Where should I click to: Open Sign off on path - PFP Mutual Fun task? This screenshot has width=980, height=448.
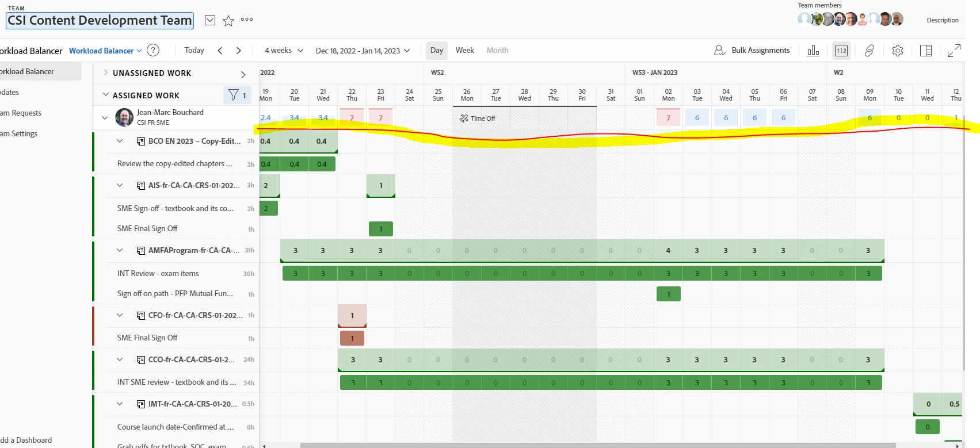coord(176,293)
